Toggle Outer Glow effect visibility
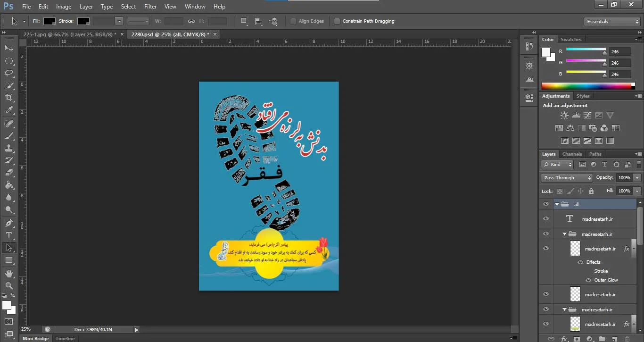This screenshot has height=342, width=644. pos(588,280)
